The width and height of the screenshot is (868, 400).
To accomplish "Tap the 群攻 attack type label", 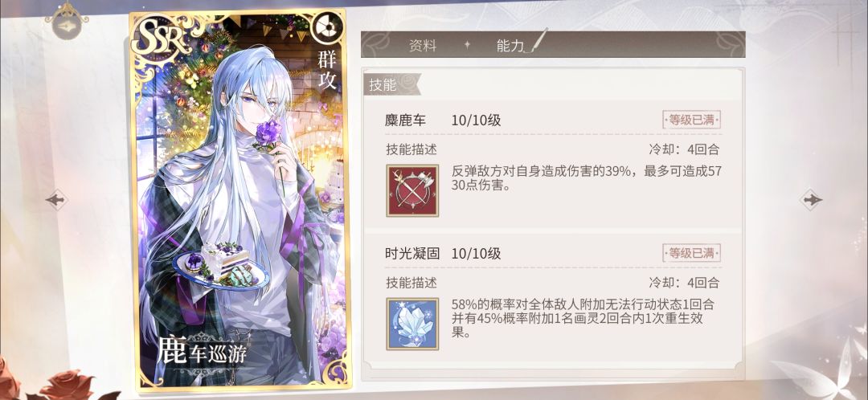I will point(327,68).
